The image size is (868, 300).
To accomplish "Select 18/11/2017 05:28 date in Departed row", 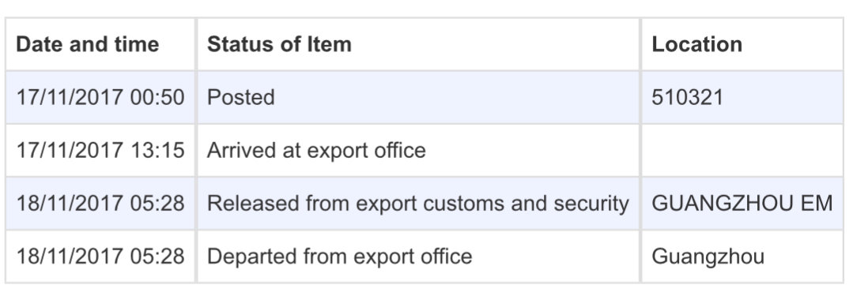I will coord(100,257).
